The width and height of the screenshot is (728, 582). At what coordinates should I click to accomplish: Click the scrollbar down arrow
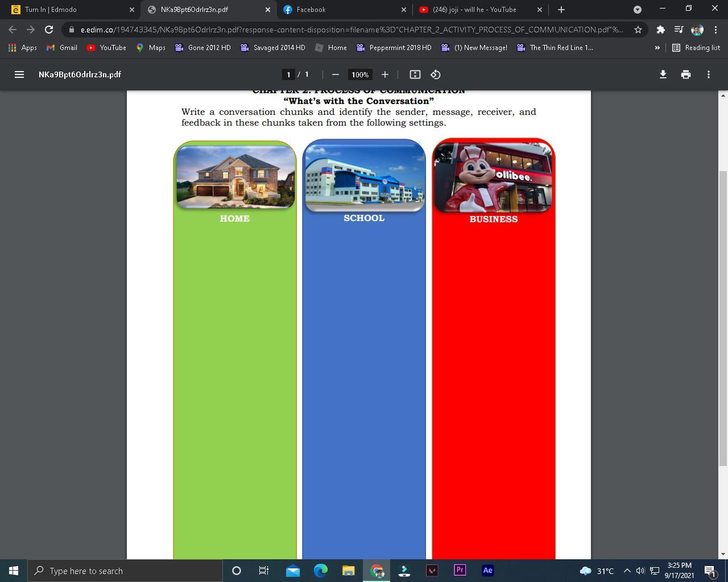pyautogui.click(x=723, y=554)
